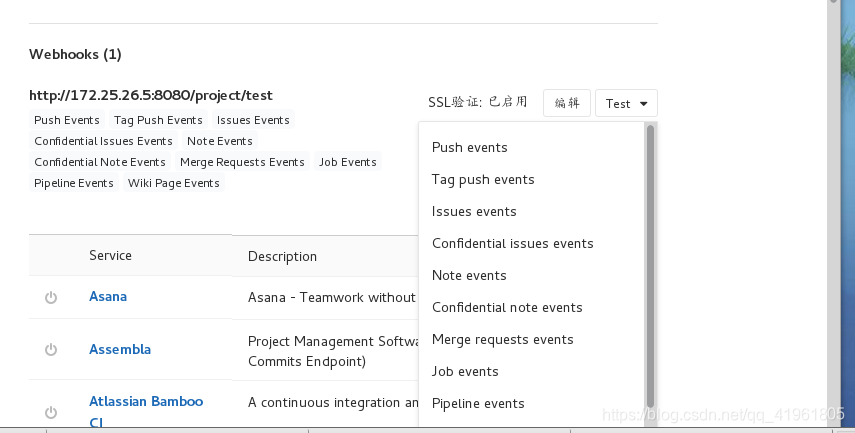Click the Atlassian Bamboo CI power icon

50,411
